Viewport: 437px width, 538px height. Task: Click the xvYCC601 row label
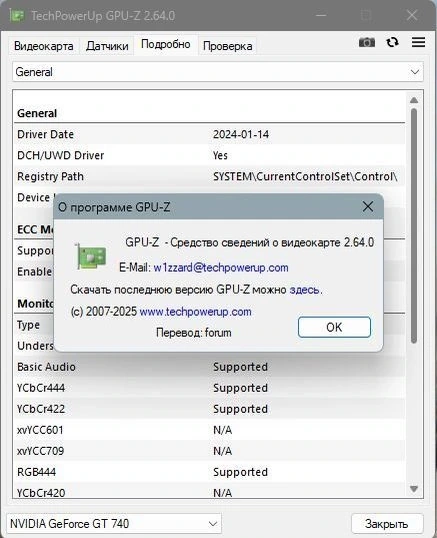coord(40,430)
